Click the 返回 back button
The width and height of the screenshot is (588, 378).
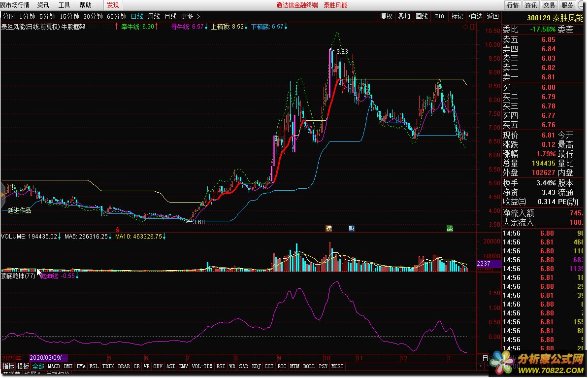tap(493, 17)
